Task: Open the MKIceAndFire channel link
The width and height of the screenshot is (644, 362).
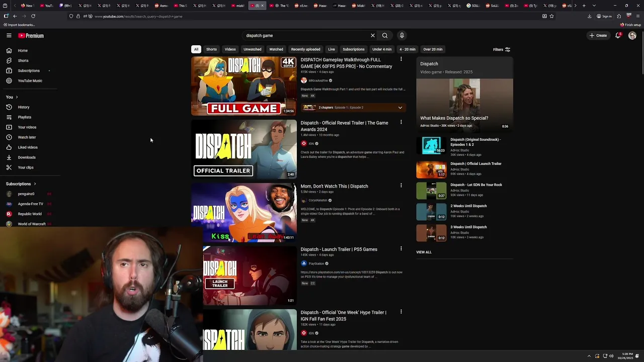Action: pos(318,80)
